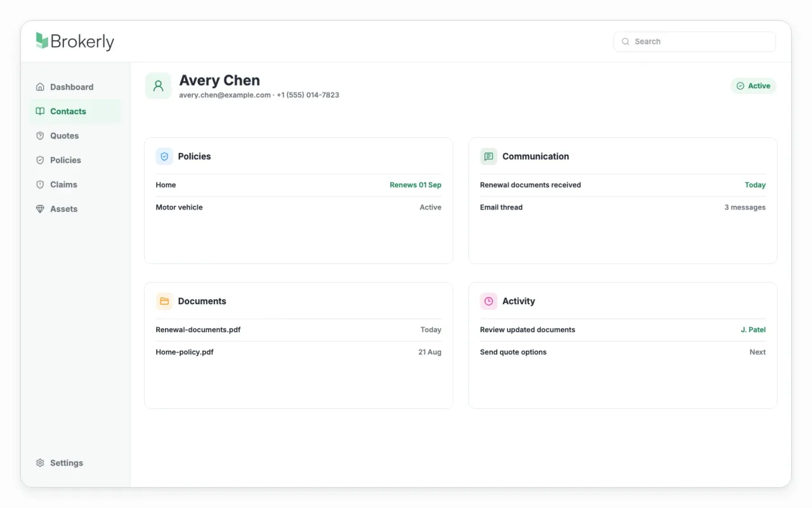The height and width of the screenshot is (508, 812).
Task: Focus the Search input field
Action: 695,41
